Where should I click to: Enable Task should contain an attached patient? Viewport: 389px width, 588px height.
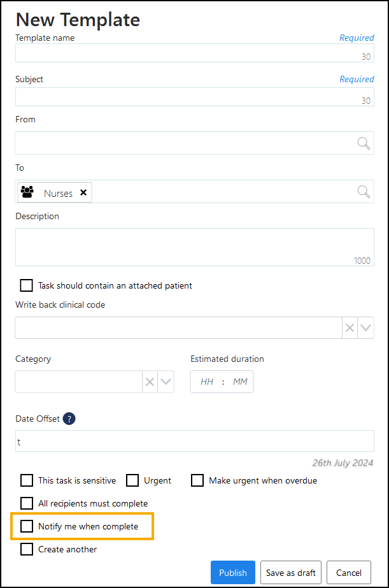27,285
